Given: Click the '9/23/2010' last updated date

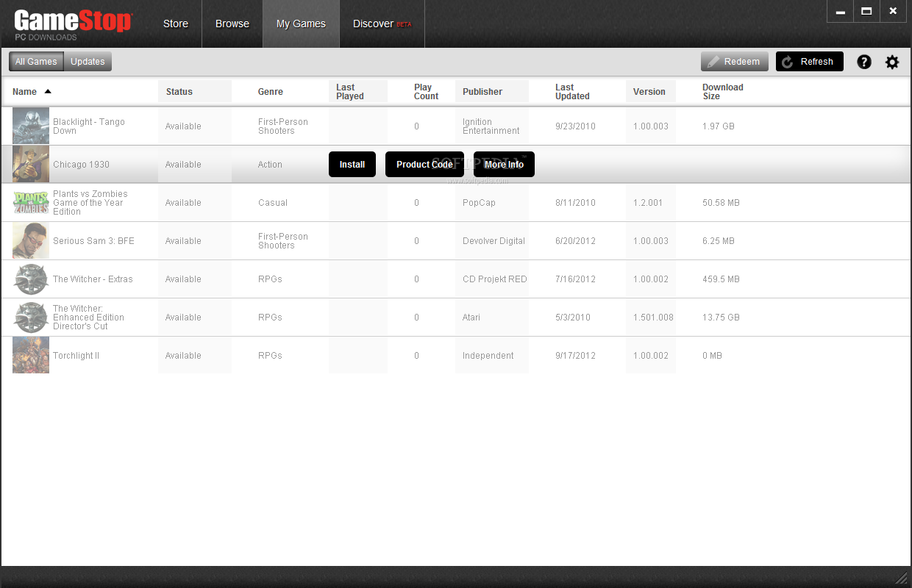Looking at the screenshot, I should coord(576,126).
